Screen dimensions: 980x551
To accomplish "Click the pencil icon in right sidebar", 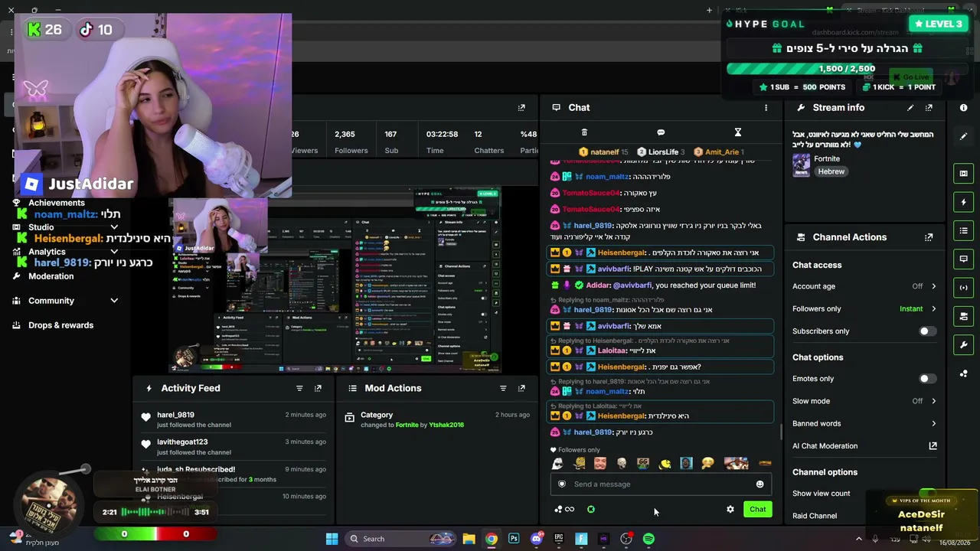I will [963, 136].
